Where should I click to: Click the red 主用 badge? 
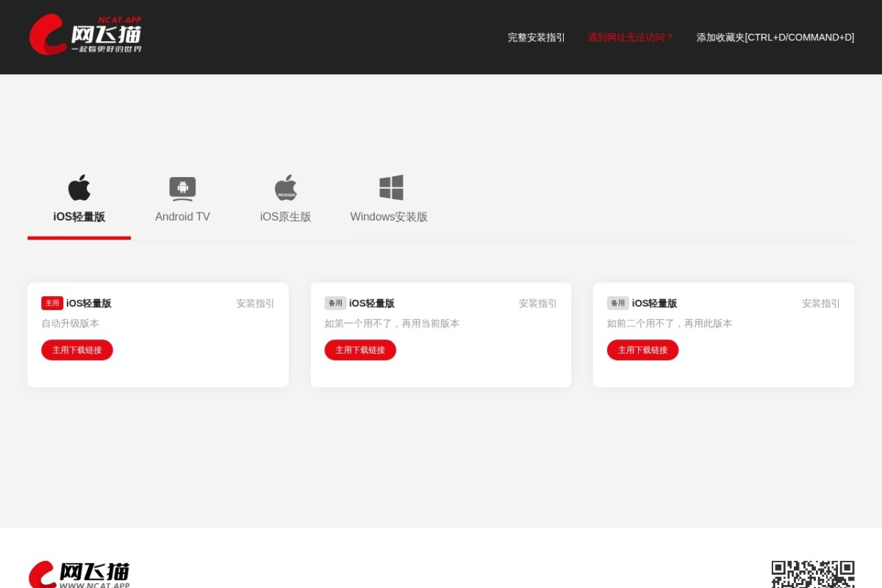click(52, 303)
